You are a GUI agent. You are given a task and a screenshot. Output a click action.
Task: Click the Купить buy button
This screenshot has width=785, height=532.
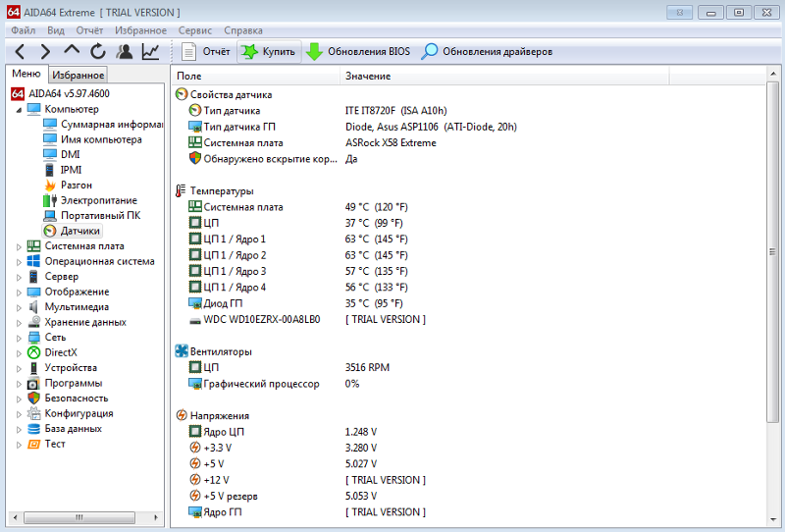269,51
